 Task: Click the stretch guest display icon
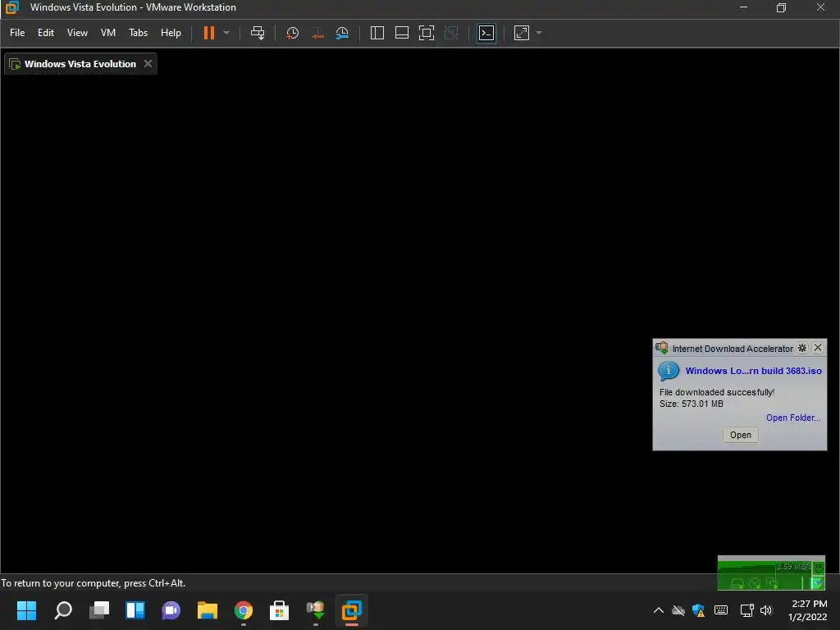521,33
